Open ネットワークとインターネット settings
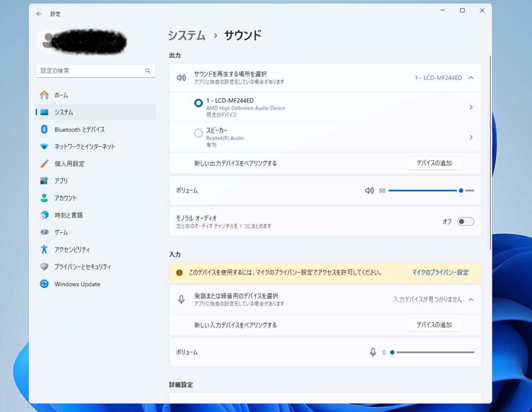The image size is (532, 412). point(96,147)
